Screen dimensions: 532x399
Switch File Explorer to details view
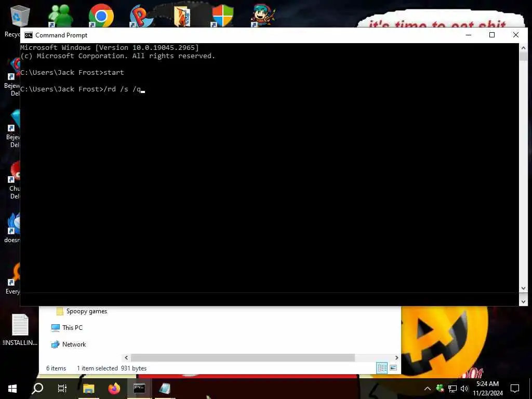382,368
